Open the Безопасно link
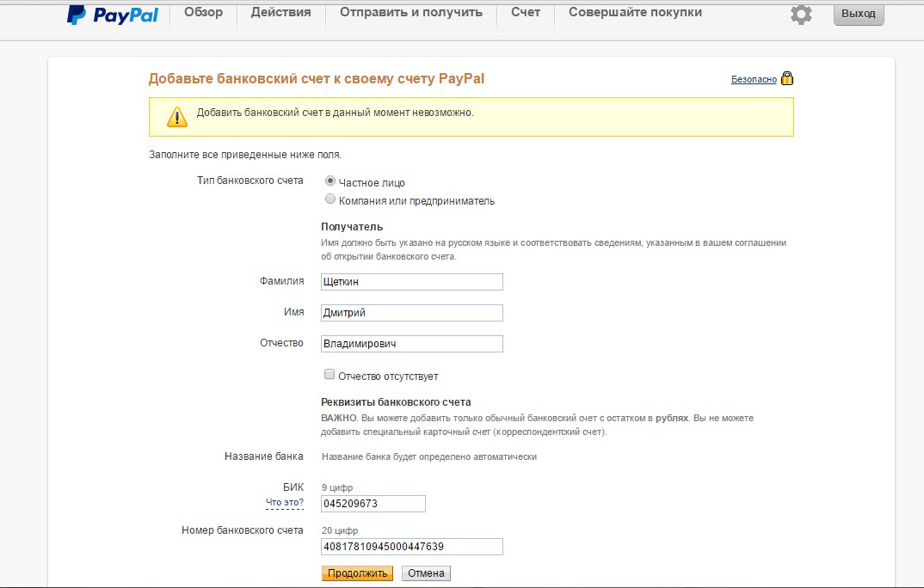This screenshot has height=588, width=924. click(x=754, y=79)
